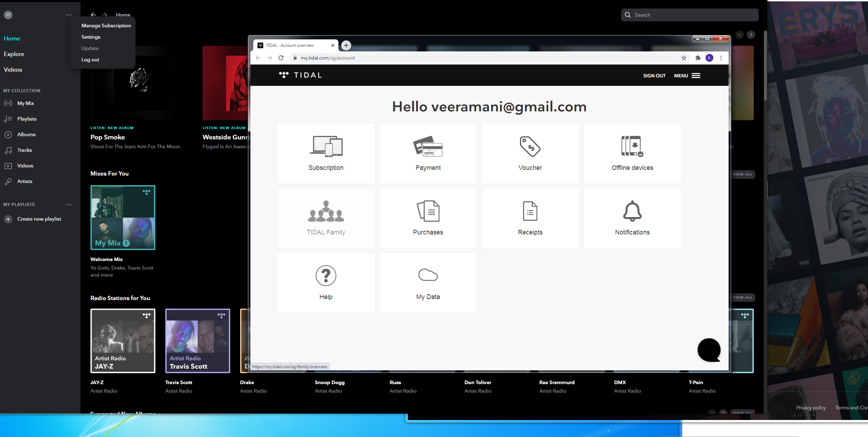Image resolution: width=868 pixels, height=437 pixels.
Task: Open the Notifications bell tile
Action: click(632, 218)
